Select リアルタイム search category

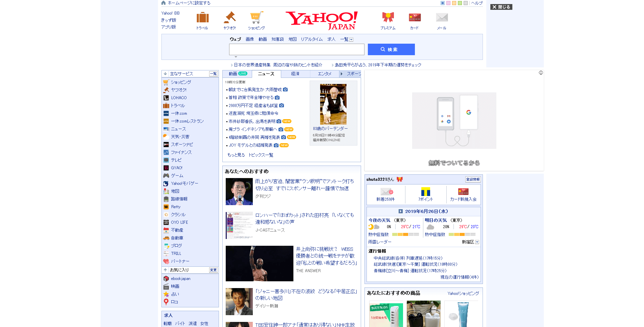(x=312, y=39)
